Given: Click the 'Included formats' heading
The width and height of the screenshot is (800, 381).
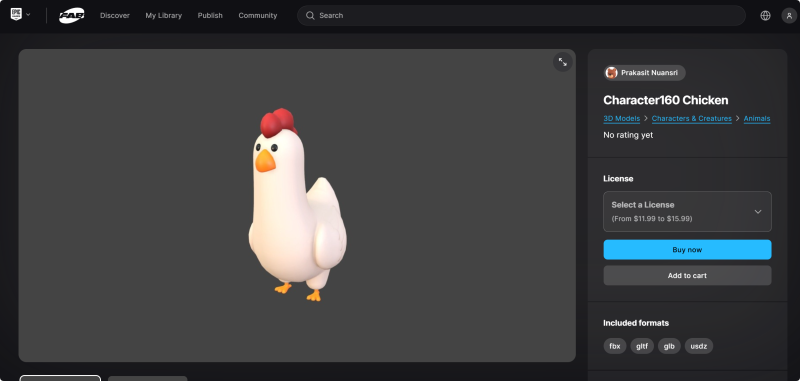Looking at the screenshot, I should pos(636,323).
